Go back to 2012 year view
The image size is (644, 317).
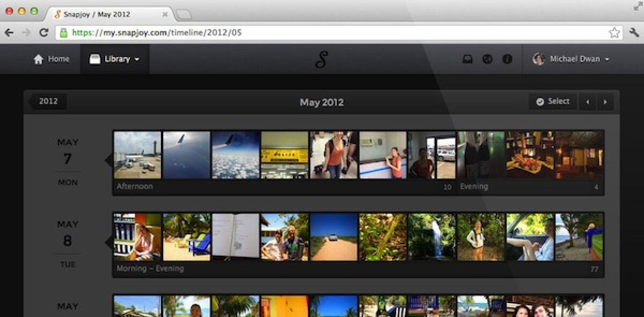[x=48, y=101]
